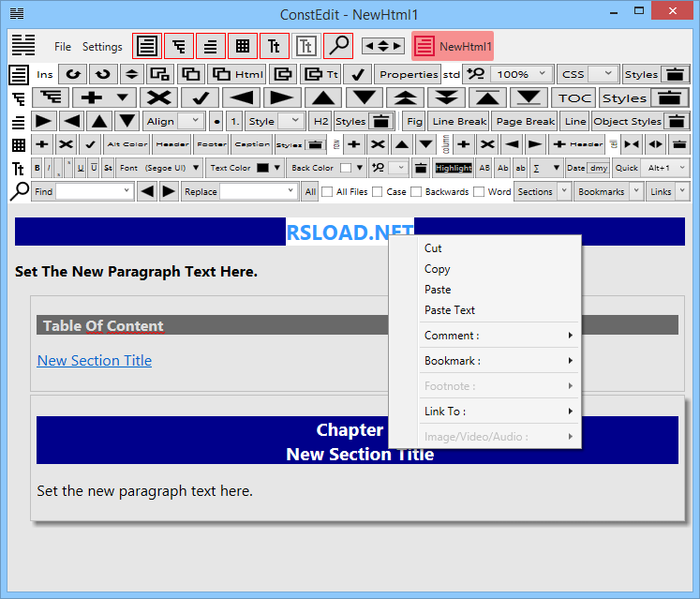Toggle the text format toolbar visibility icon
This screenshot has height=599, width=700.
click(275, 46)
